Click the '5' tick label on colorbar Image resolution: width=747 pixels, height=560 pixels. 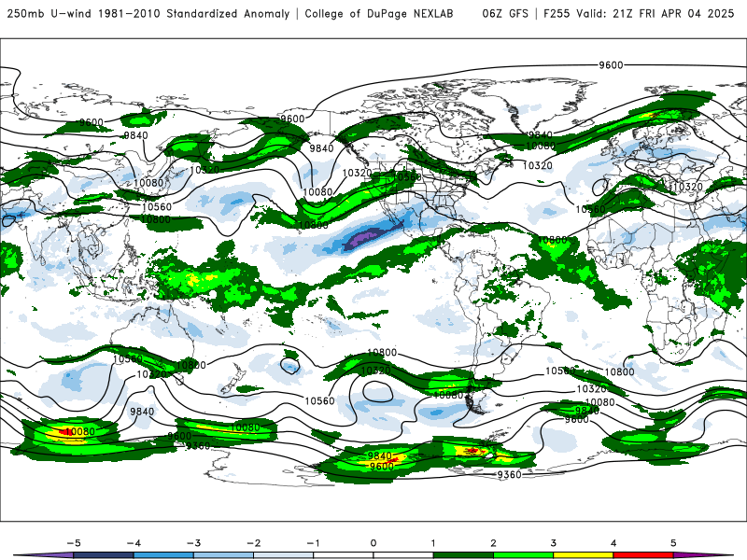click(x=673, y=543)
